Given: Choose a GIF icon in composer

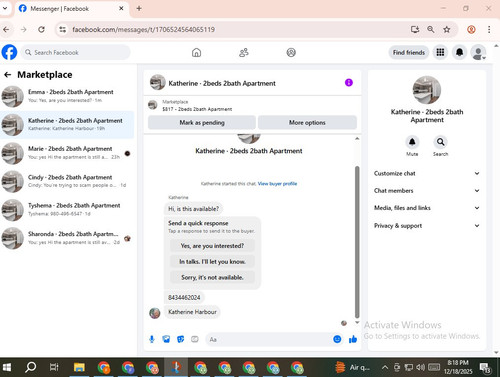Looking at the screenshot, I should click(x=195, y=339).
